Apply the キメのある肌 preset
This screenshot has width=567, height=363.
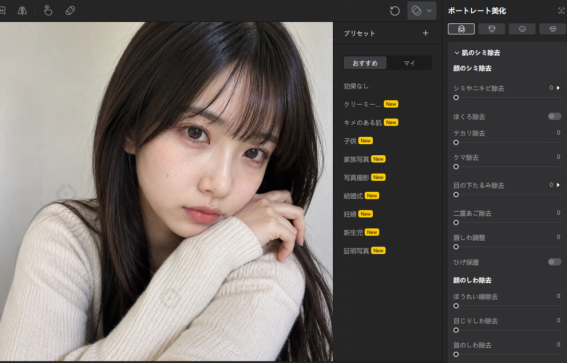tap(371, 123)
